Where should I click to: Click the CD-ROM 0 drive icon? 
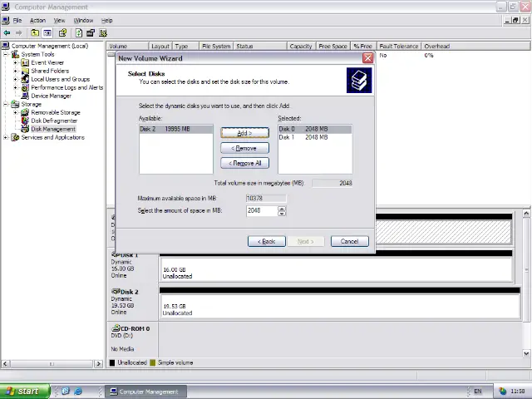pyautogui.click(x=115, y=328)
